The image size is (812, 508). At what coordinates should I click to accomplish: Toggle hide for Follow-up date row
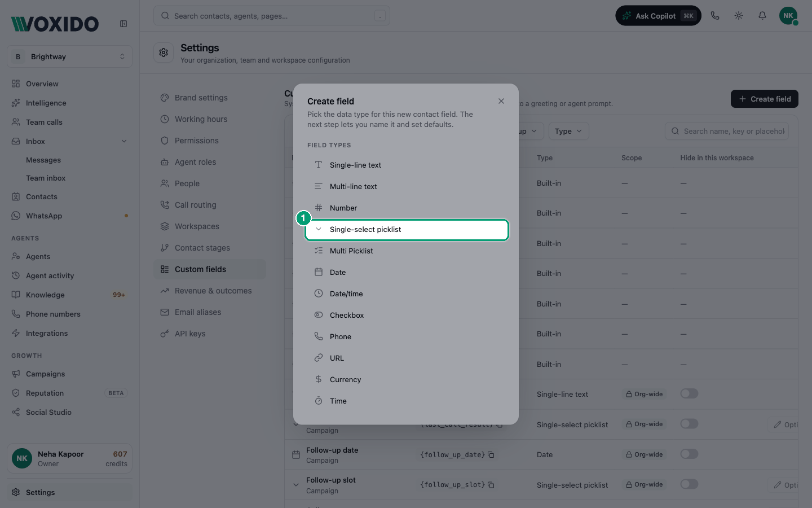pyautogui.click(x=689, y=454)
